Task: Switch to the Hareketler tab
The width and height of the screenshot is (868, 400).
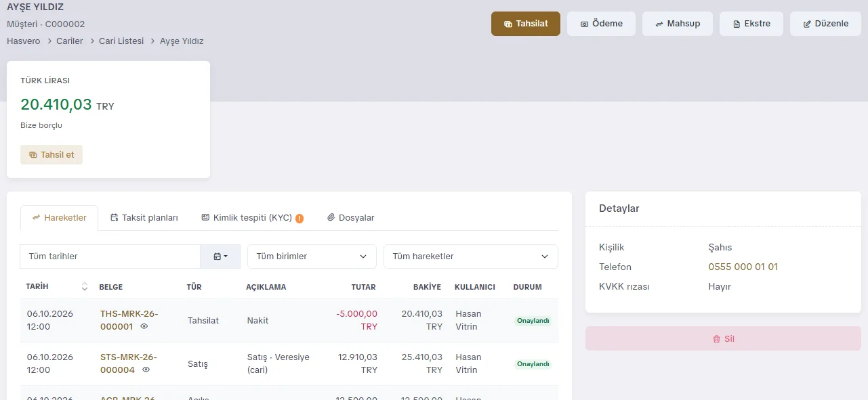Action: pos(59,218)
